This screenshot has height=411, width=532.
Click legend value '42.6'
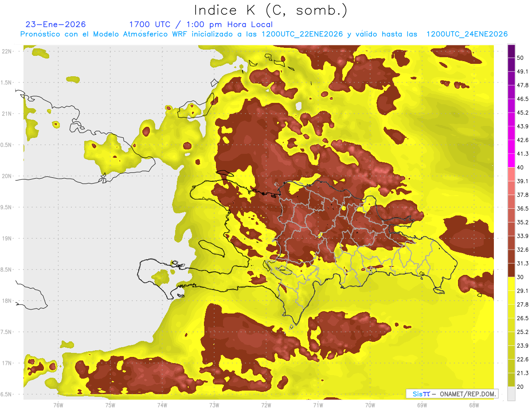[523, 140]
